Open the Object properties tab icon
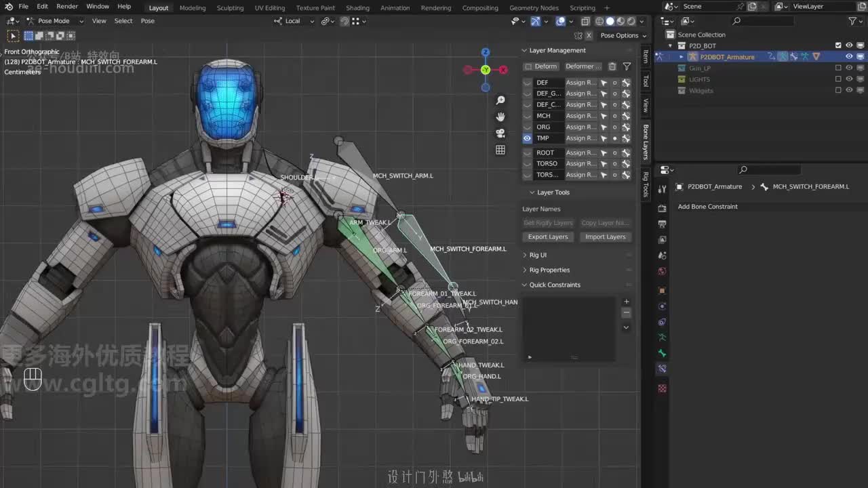This screenshot has height=488, width=868. [x=663, y=290]
